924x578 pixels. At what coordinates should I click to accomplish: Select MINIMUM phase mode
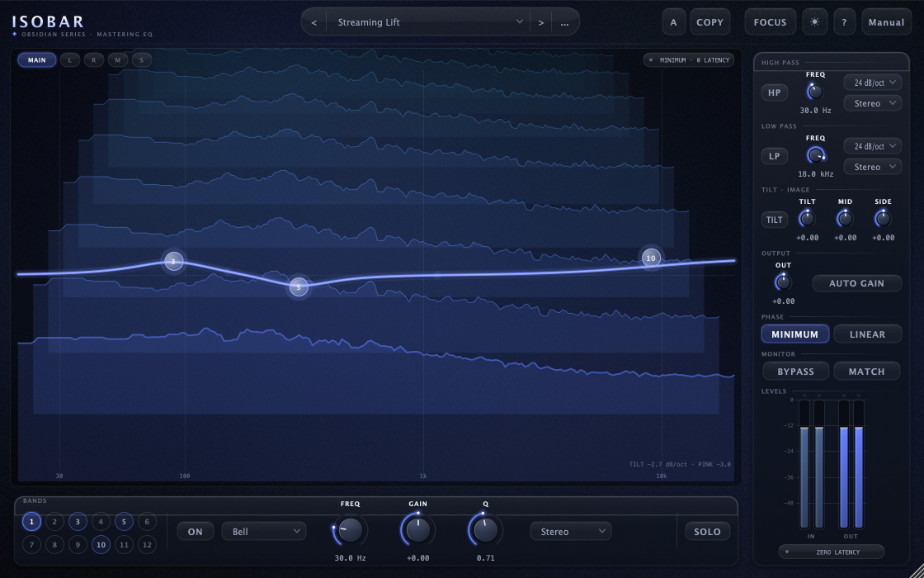(x=795, y=334)
